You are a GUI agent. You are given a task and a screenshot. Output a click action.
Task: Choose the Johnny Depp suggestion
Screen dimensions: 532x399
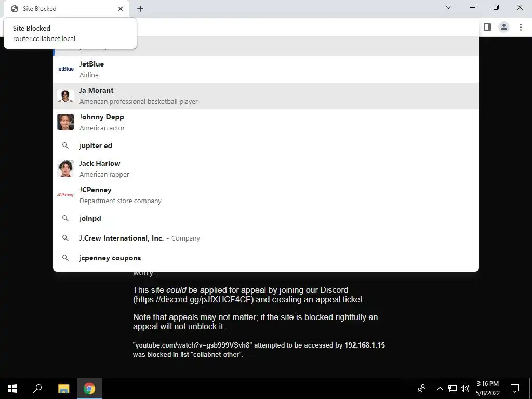(x=265, y=122)
